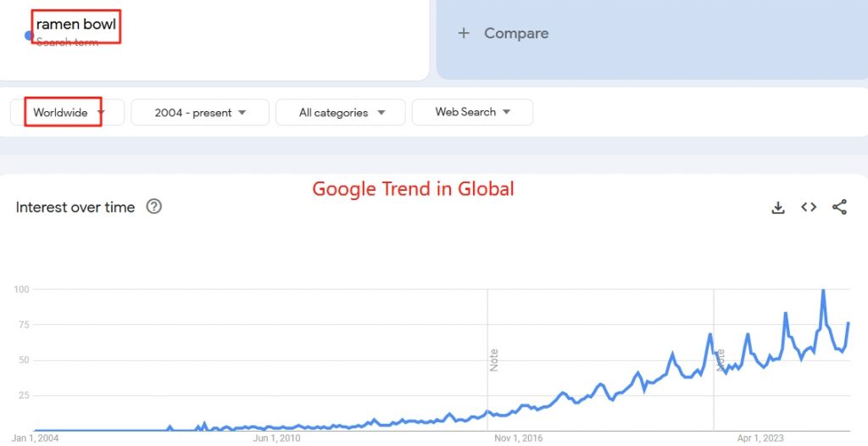Click the Interest over time heading
The image size is (868, 446).
tap(75, 207)
